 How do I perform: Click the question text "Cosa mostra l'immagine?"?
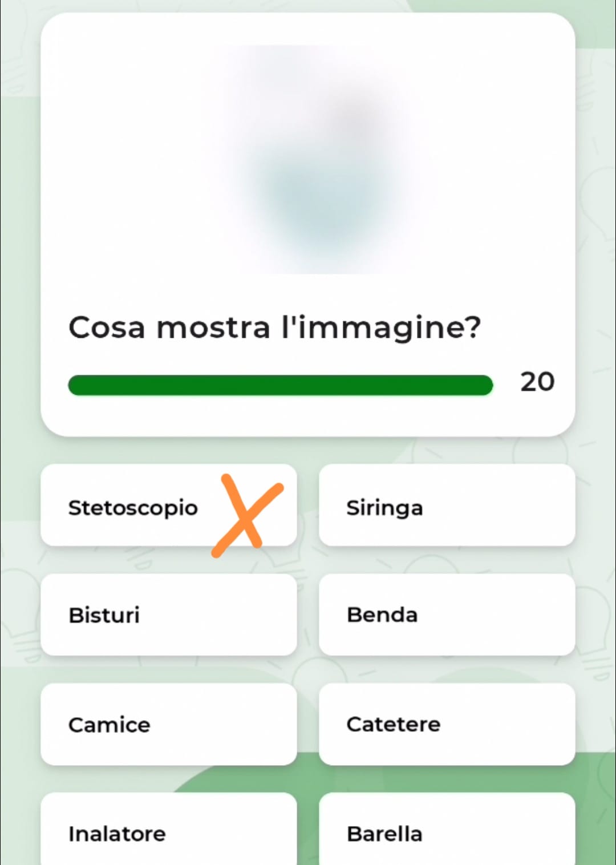pos(275,328)
